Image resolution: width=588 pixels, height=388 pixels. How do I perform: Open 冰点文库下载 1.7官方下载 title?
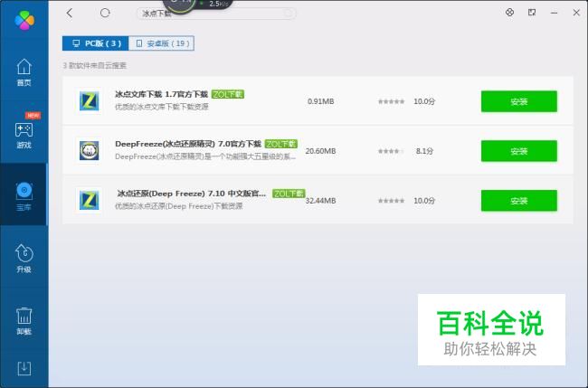[x=161, y=94]
